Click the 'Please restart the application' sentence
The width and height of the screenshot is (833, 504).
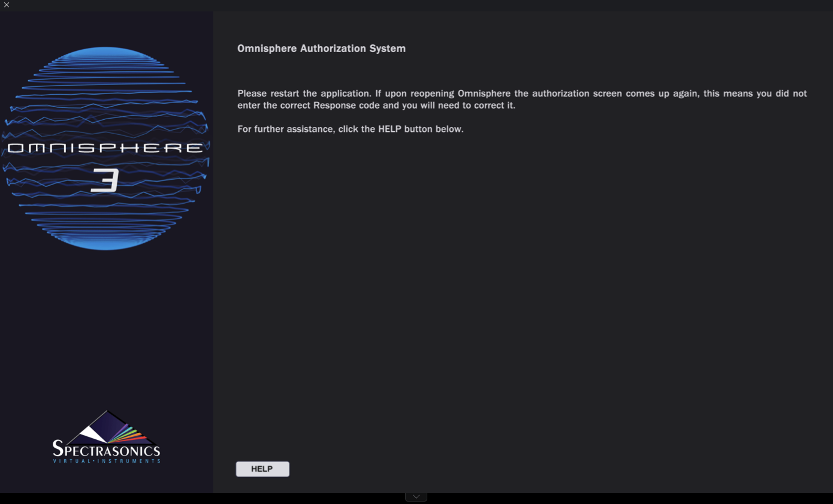click(304, 93)
